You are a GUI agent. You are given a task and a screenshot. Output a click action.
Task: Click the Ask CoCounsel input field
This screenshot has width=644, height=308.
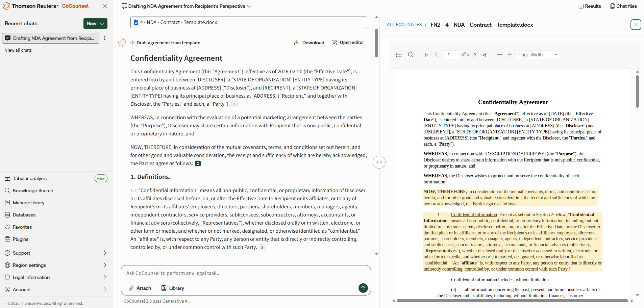245,273
